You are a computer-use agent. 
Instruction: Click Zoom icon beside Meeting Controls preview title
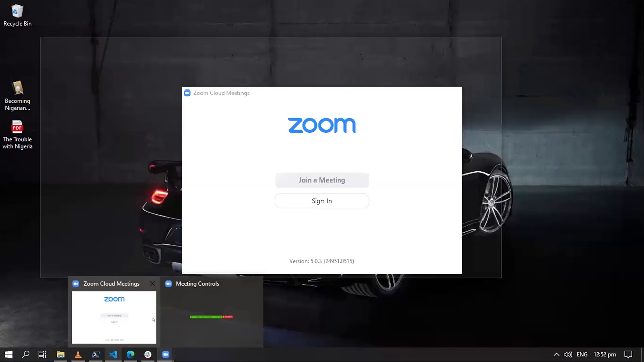coord(169,284)
